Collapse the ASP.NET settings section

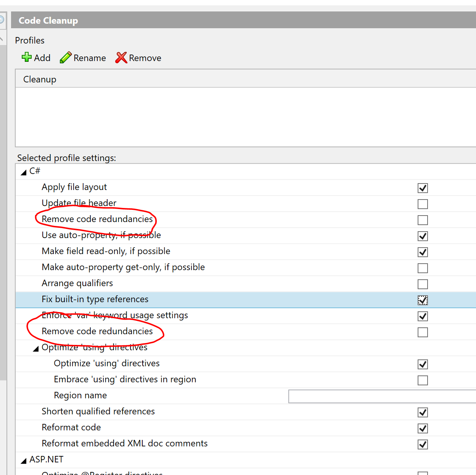click(x=24, y=461)
